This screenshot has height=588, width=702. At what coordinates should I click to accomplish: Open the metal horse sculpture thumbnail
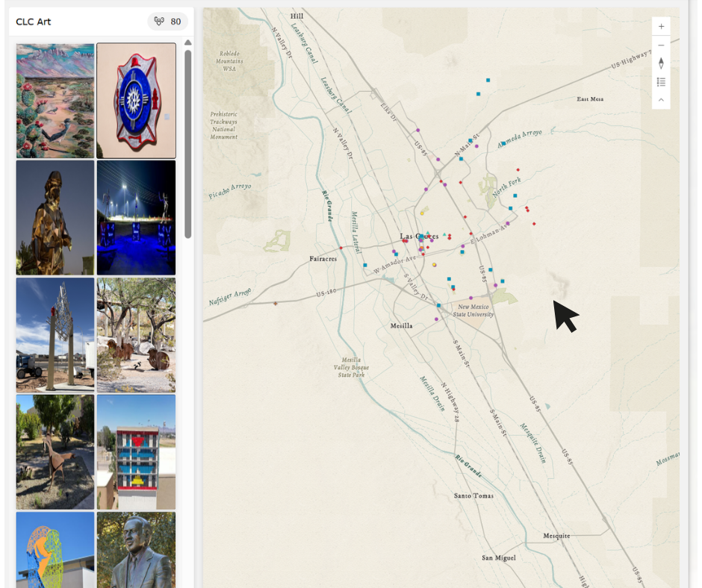(x=55, y=452)
